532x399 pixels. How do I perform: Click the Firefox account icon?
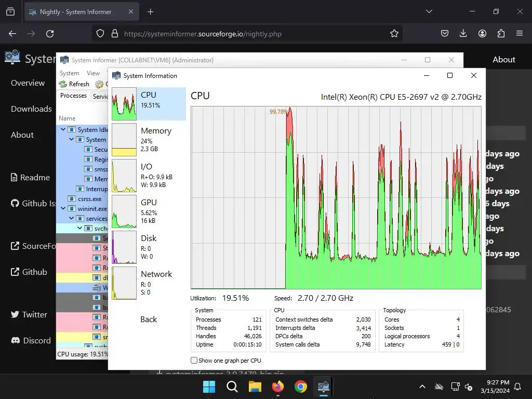pyautogui.click(x=482, y=33)
